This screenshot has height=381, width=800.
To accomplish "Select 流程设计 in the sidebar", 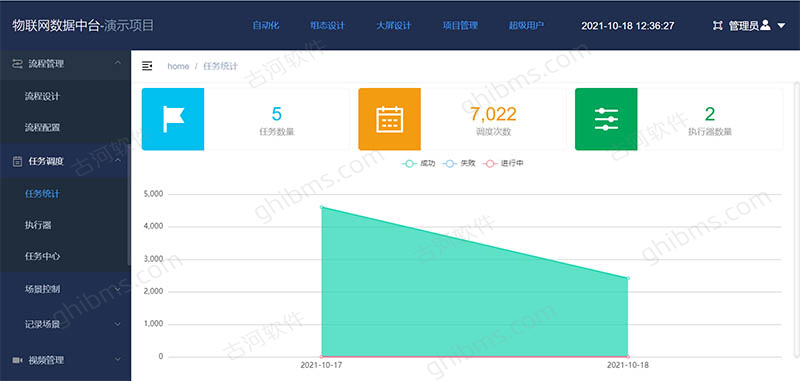I will click(x=42, y=96).
